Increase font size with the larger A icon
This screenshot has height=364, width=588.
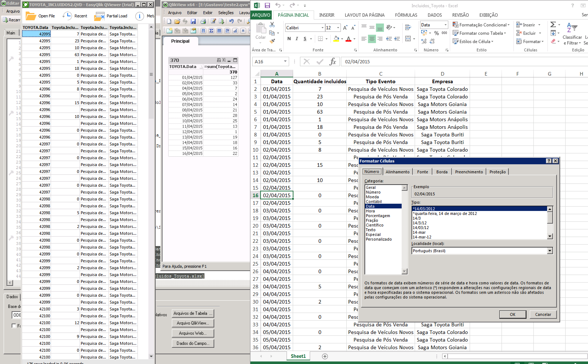pos(345,28)
